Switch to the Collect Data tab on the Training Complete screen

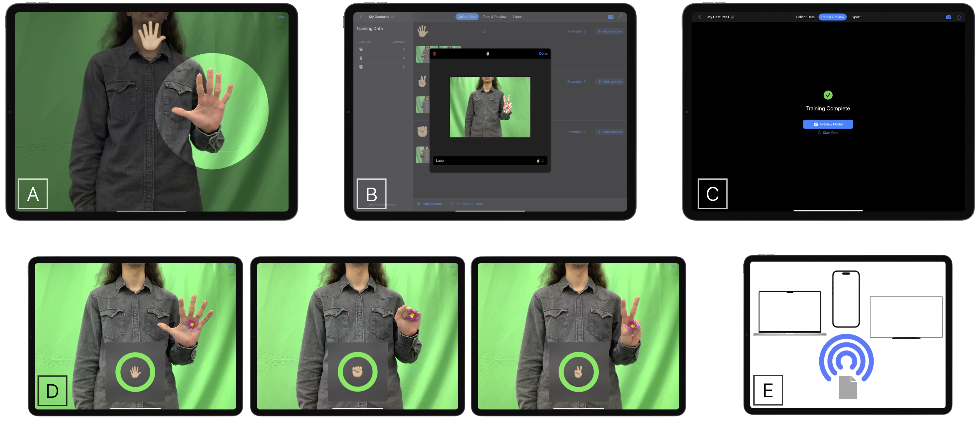pyautogui.click(x=805, y=17)
